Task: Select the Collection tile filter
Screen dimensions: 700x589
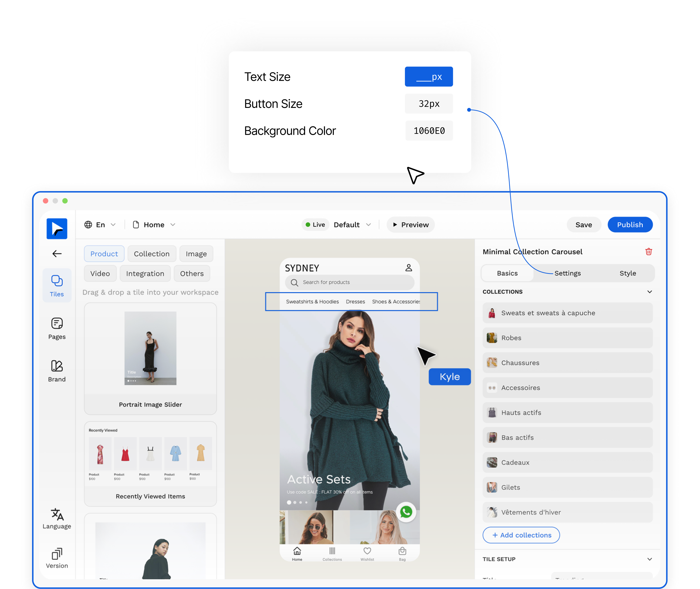Action: click(152, 254)
